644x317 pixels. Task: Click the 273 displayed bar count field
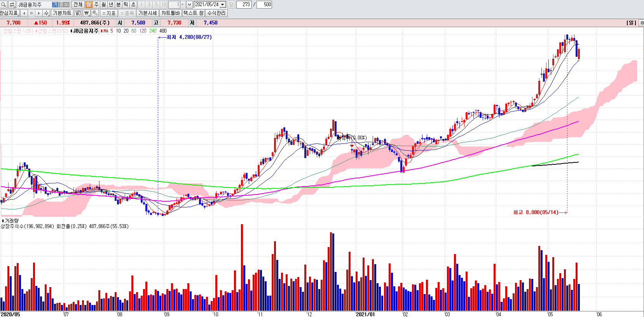click(x=244, y=5)
